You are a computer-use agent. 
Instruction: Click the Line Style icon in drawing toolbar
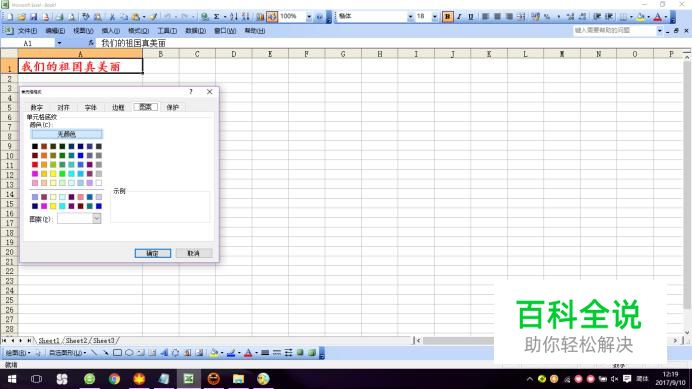coord(265,353)
